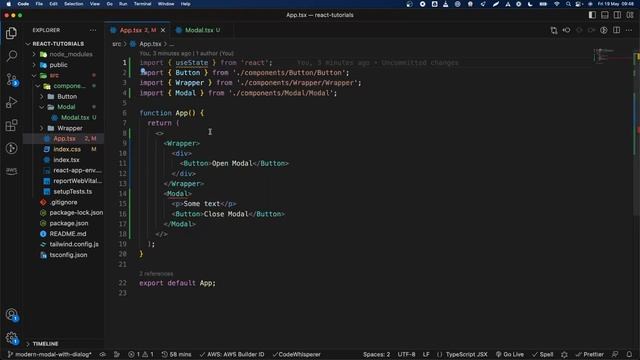Change indentation Spaces: 2
640x360 pixels.
pos(376,354)
